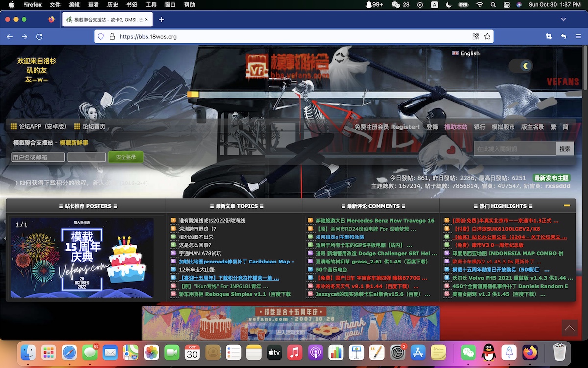Open the 模拟股市 link

tap(503, 127)
